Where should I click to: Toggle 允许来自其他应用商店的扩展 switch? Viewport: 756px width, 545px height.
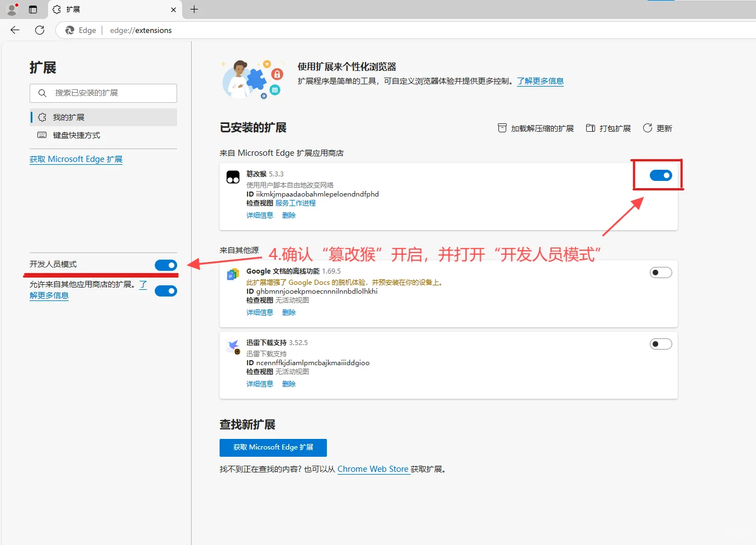pos(166,291)
